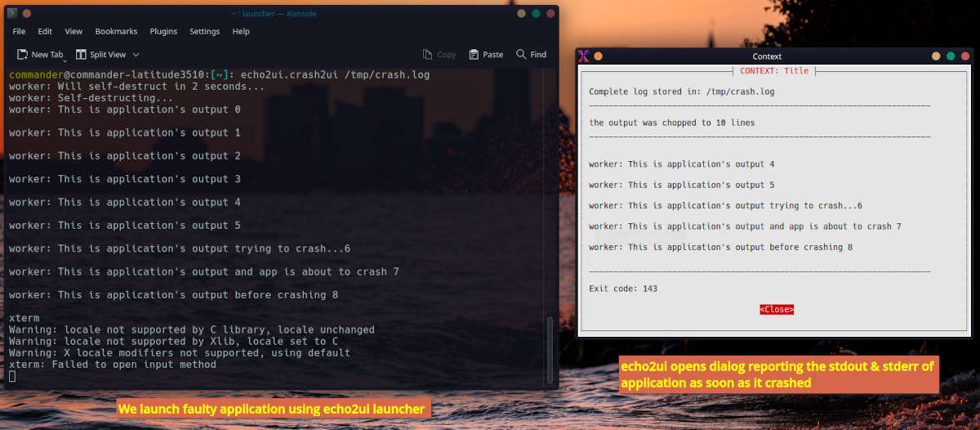
Task: Minimize the Konsole window
Action: coord(521,13)
